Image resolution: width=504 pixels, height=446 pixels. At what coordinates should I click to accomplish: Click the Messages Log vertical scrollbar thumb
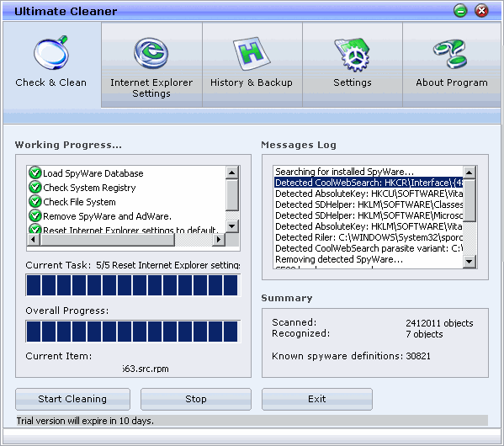pos(469,200)
